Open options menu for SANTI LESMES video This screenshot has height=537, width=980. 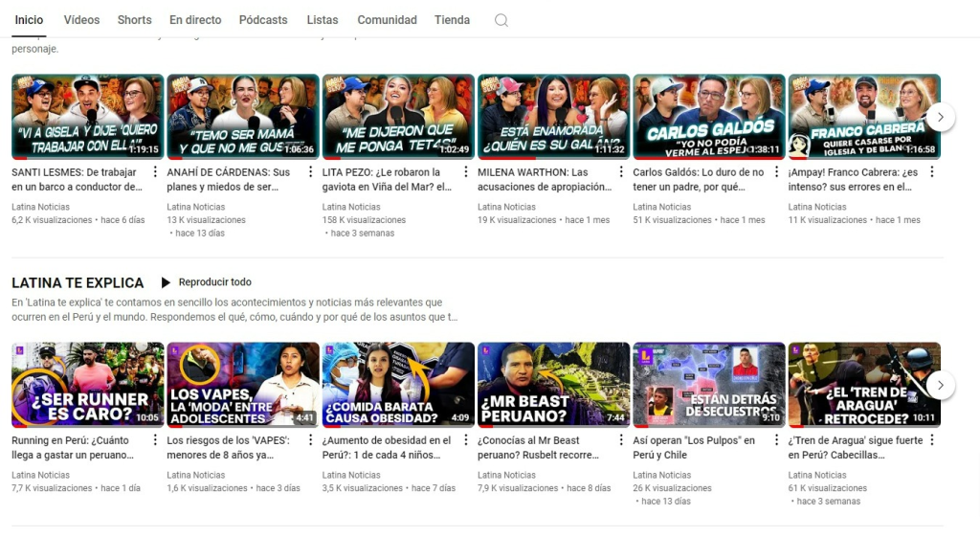(155, 172)
